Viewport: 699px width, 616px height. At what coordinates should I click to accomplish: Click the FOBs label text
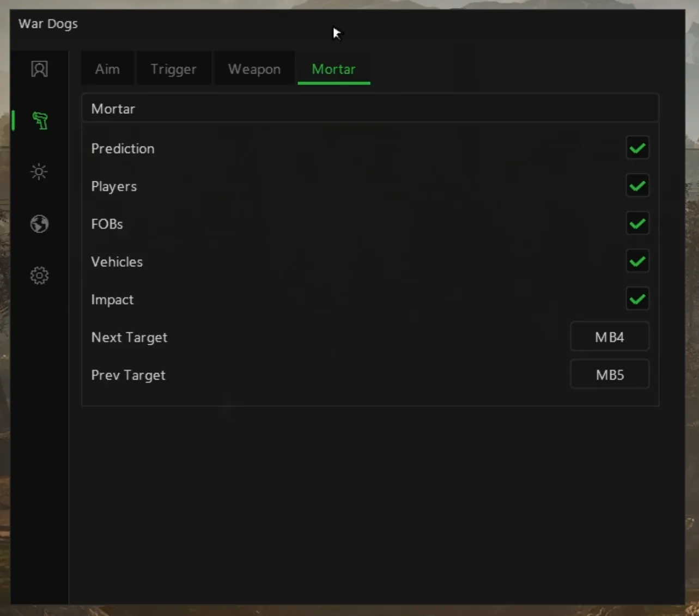click(x=107, y=224)
